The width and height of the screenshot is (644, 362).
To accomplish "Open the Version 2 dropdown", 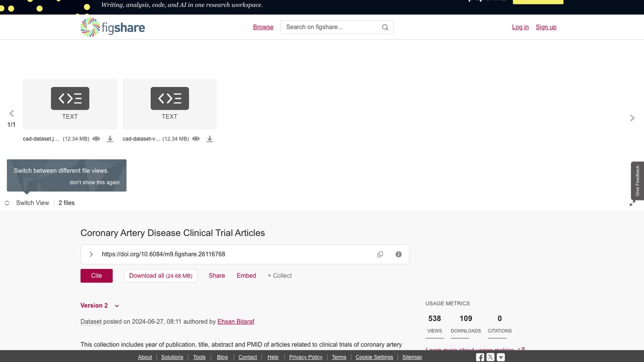I will pos(100,306).
